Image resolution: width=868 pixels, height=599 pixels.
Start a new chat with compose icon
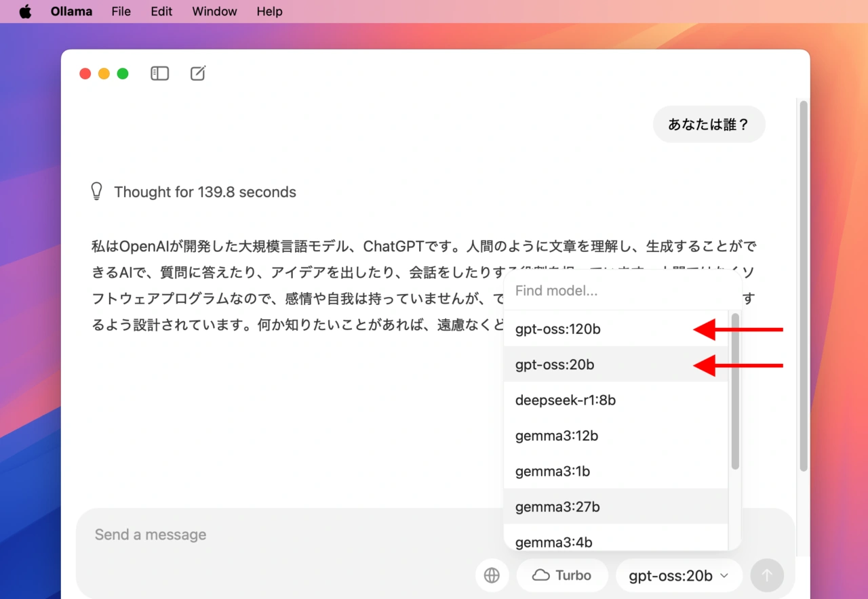(x=197, y=73)
